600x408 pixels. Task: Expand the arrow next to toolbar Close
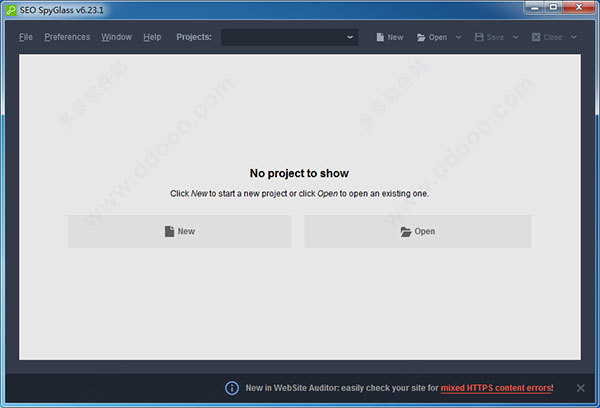(574, 37)
